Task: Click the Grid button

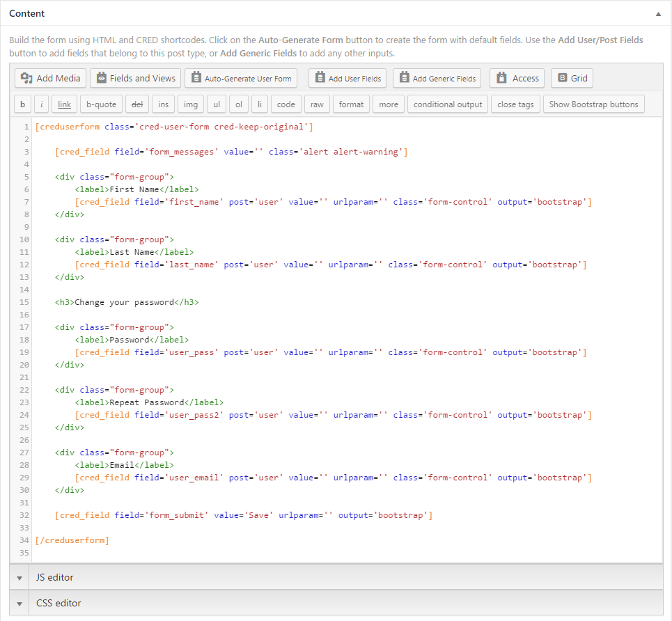Action: coord(572,79)
